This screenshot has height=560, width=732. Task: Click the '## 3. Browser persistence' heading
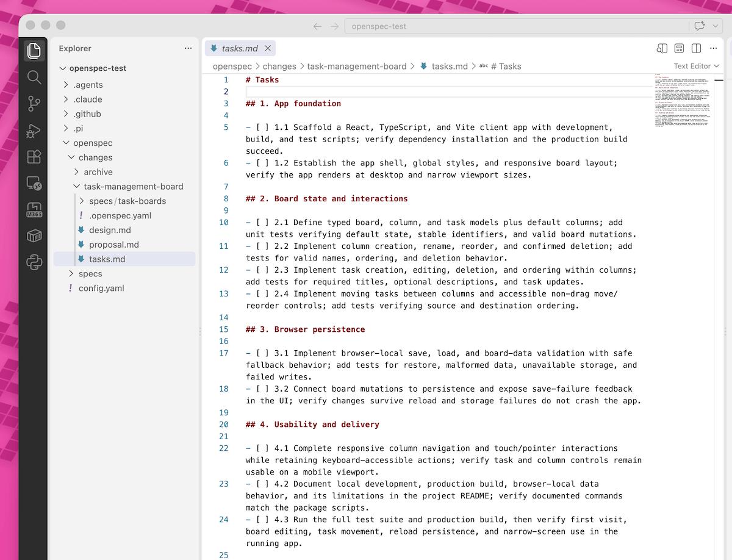(x=306, y=329)
